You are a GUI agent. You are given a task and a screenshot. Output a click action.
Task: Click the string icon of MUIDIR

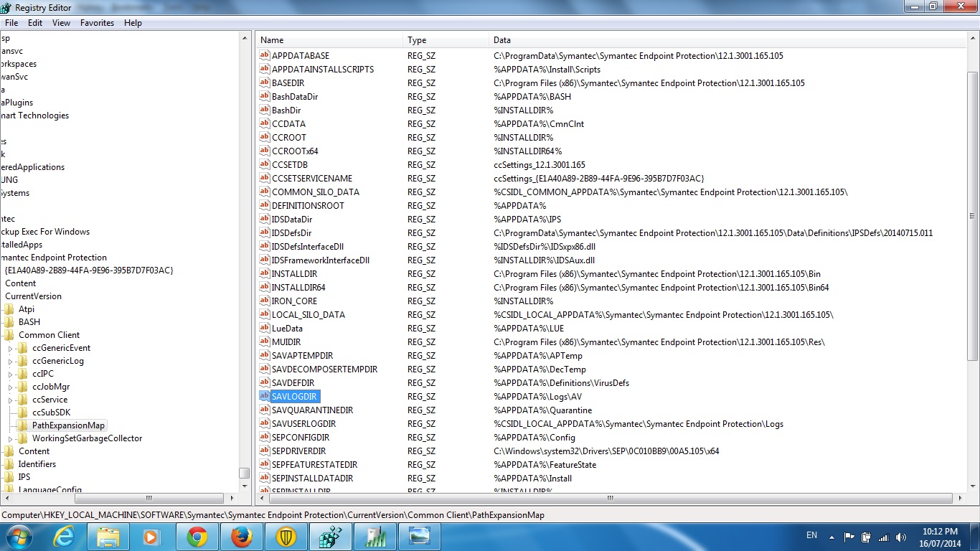pyautogui.click(x=264, y=342)
